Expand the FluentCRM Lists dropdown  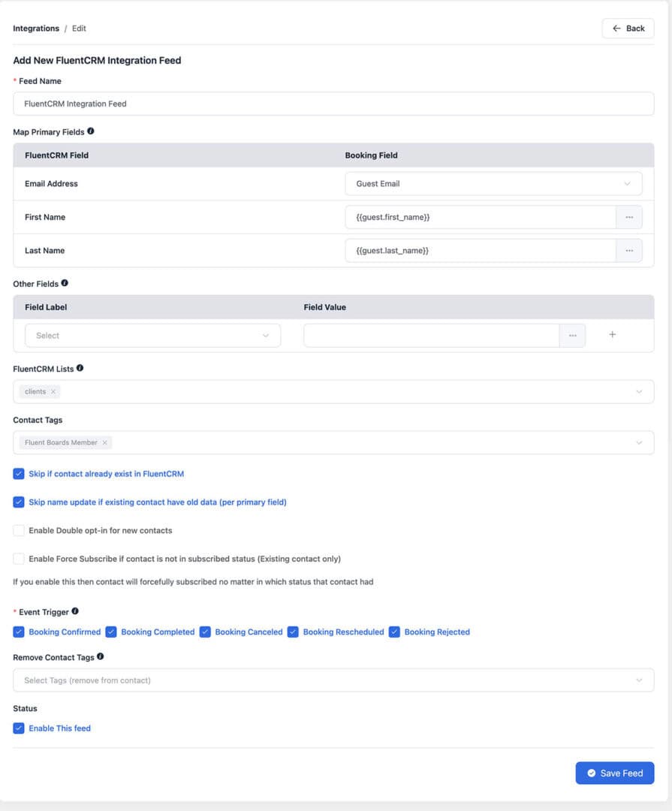tap(639, 391)
